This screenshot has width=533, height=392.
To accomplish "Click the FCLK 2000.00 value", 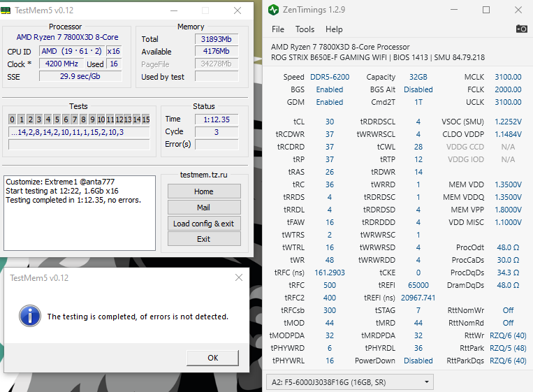I will coord(508,89).
